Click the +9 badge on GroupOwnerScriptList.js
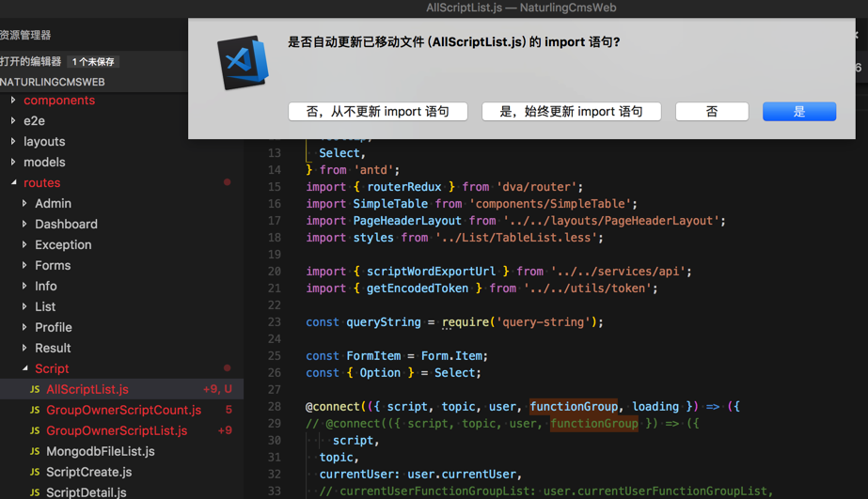Image resolution: width=868 pixels, height=499 pixels. (225, 430)
